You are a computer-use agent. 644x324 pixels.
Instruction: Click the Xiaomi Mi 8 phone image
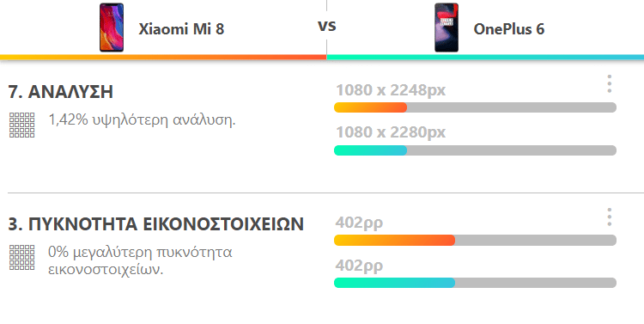point(112,28)
